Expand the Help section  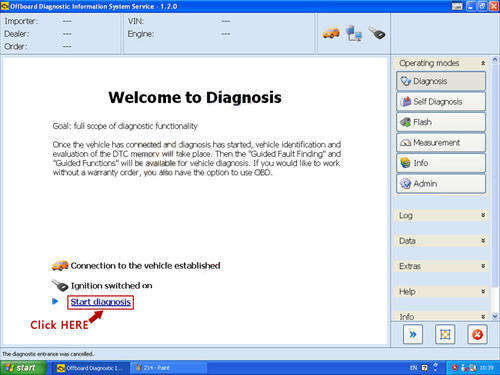483,291
